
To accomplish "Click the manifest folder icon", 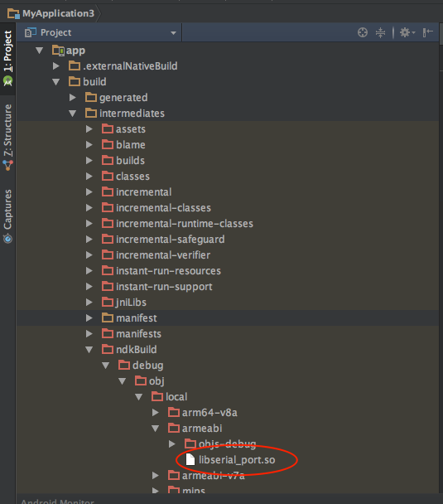I will (x=108, y=317).
